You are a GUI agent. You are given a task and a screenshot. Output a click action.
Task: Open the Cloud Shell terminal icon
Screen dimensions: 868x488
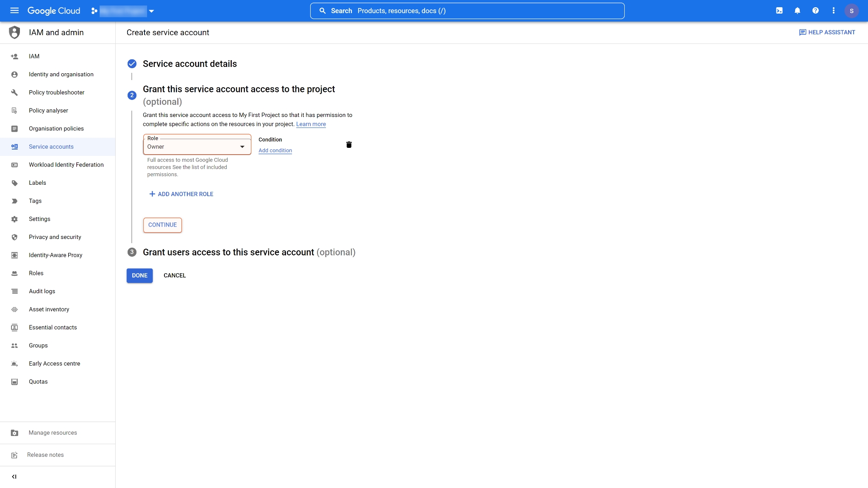point(779,11)
